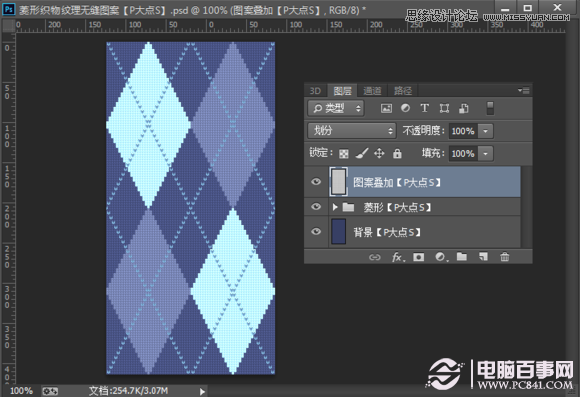Open the 类型 filter type dropdown
Image resolution: width=580 pixels, height=397 pixels.
336,108
